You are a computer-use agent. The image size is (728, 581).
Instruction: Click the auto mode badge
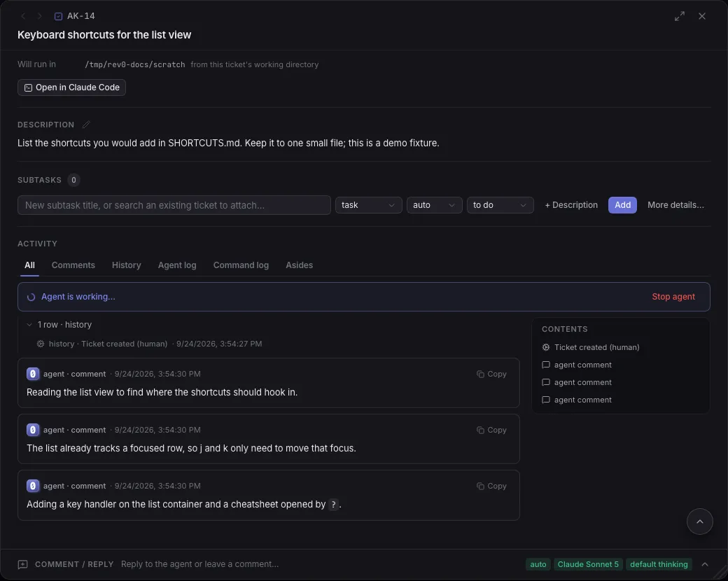coord(538,564)
